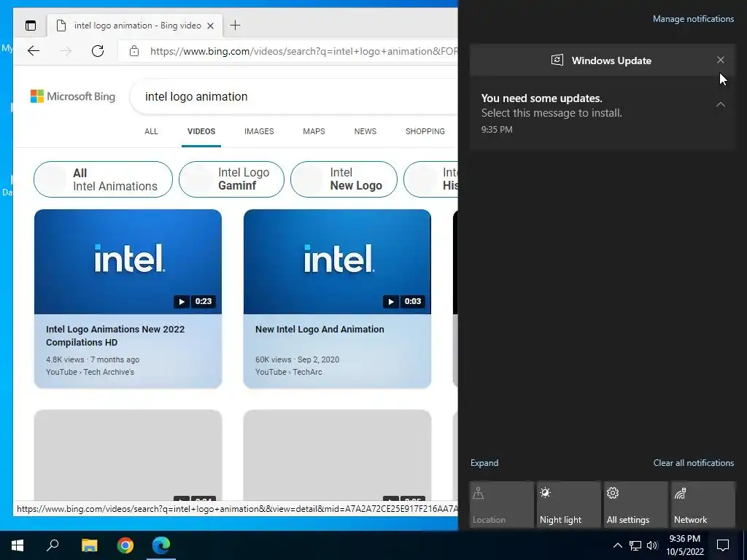Play the 0:03 video via play icon

tap(391, 301)
